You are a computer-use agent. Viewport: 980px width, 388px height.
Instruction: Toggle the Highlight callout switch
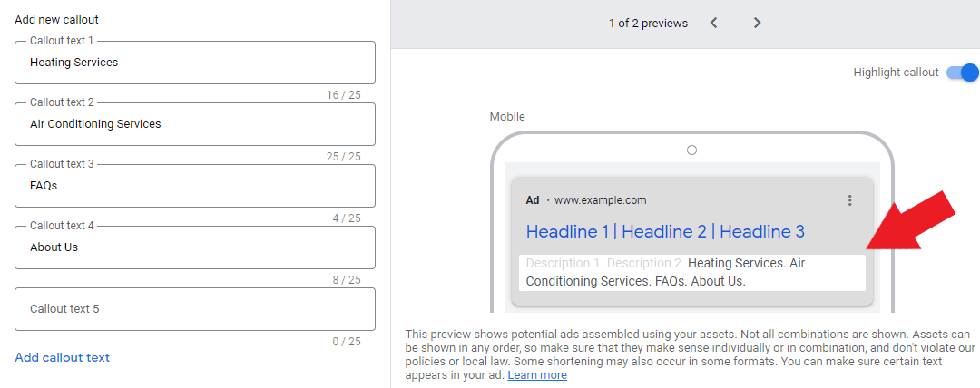[x=962, y=73]
